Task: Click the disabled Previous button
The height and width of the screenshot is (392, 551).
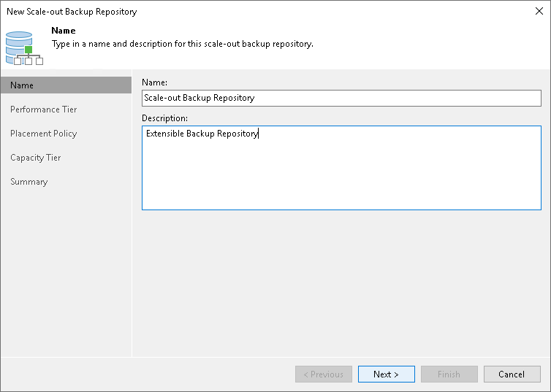Action: coord(324,374)
